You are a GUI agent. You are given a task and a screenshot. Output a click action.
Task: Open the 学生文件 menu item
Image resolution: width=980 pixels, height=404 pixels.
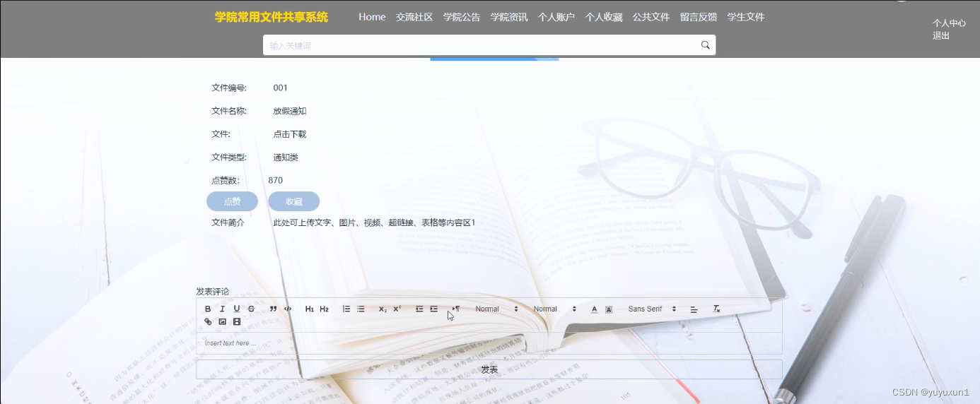(x=746, y=17)
